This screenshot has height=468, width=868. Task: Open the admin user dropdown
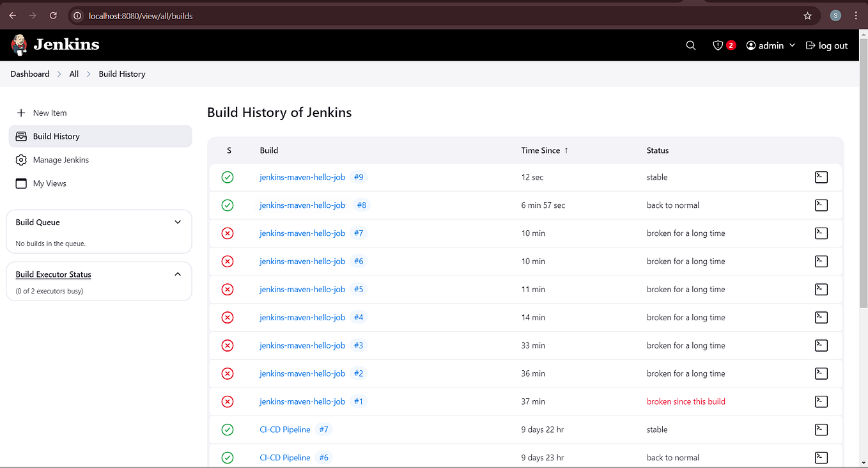(770, 45)
